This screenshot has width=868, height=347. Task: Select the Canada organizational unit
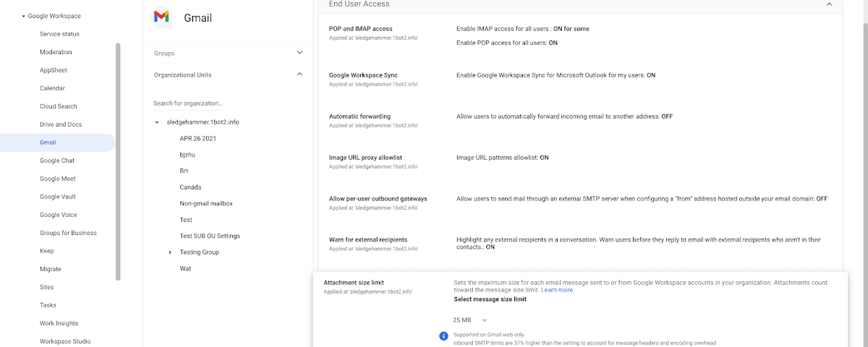pos(190,187)
